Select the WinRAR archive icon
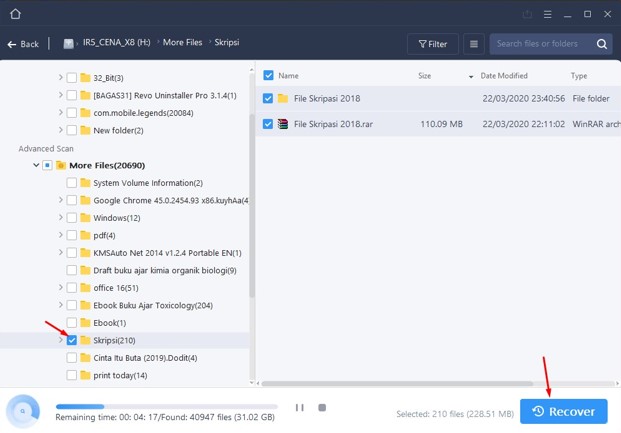Viewport: 621px width, 433px height. [283, 124]
